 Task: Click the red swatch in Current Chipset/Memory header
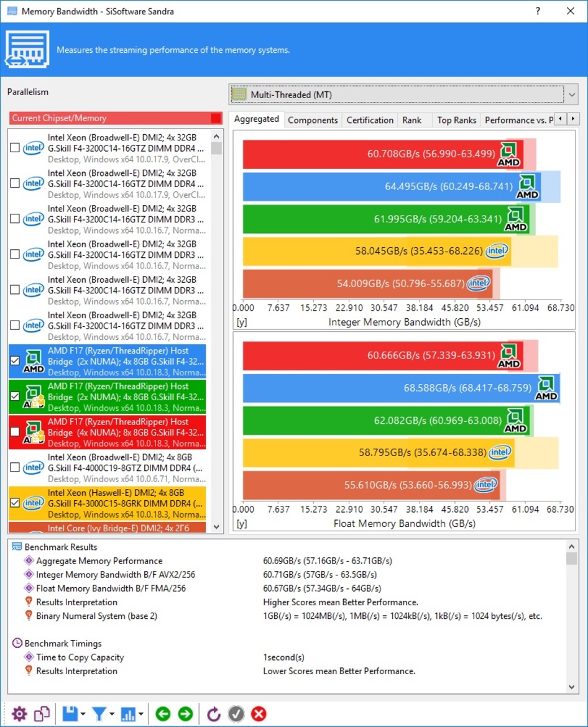tap(216, 118)
